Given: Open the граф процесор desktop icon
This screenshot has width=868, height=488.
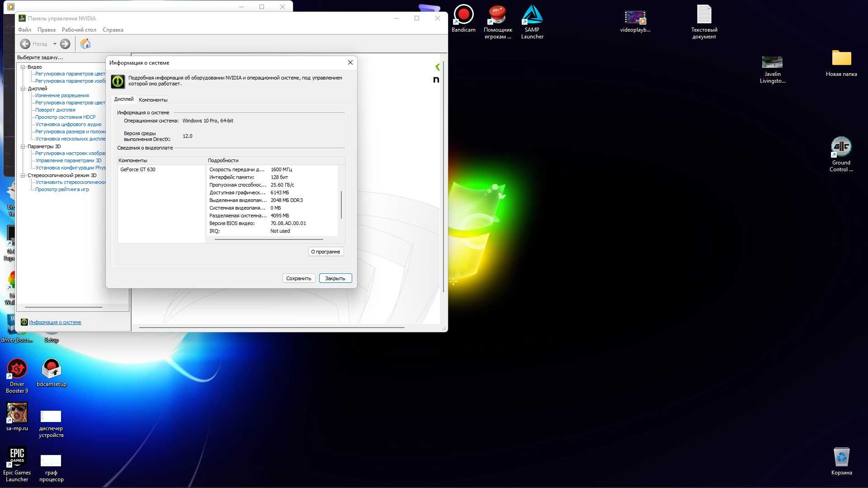Looking at the screenshot, I should [x=51, y=468].
